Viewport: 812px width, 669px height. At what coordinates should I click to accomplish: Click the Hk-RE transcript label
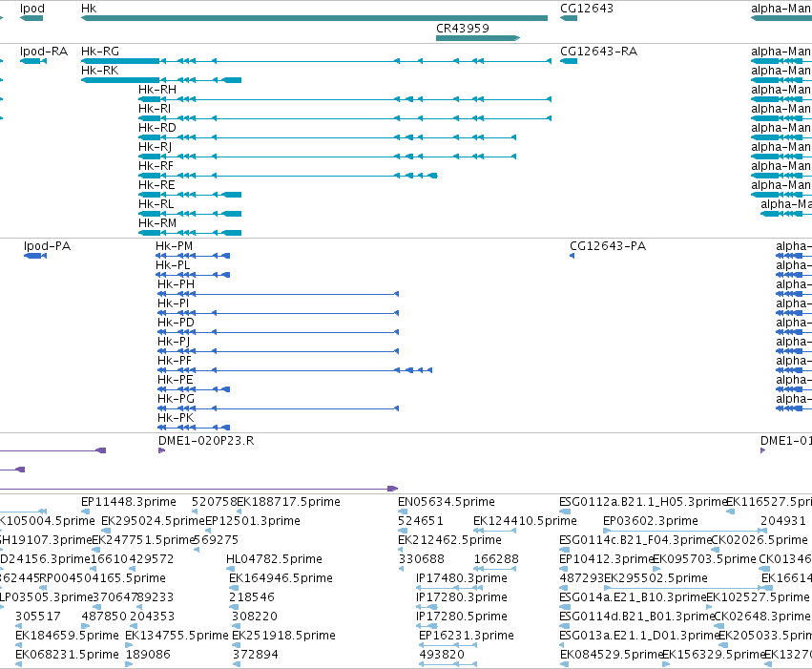(x=156, y=185)
